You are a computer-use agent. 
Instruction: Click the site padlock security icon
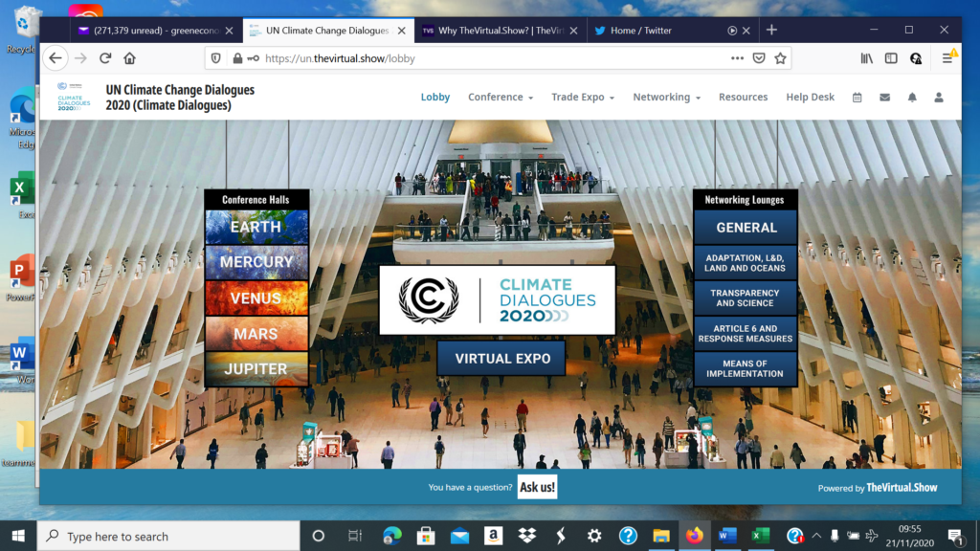(x=237, y=58)
